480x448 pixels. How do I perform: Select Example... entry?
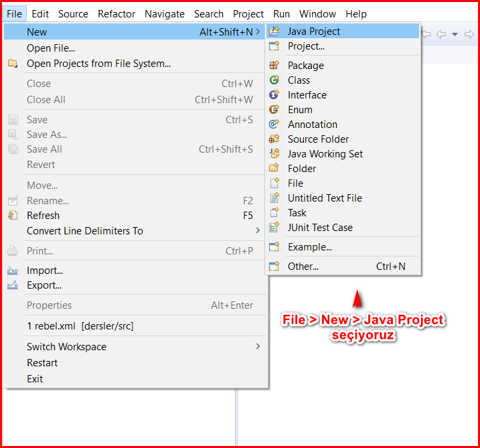(343, 247)
